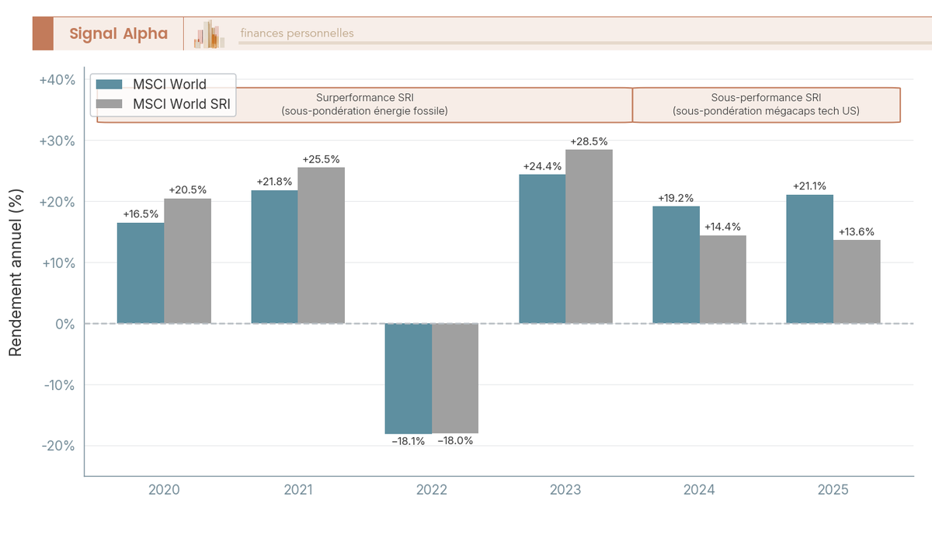
Task: Click the 2022 x-axis label
Action: [432, 490]
